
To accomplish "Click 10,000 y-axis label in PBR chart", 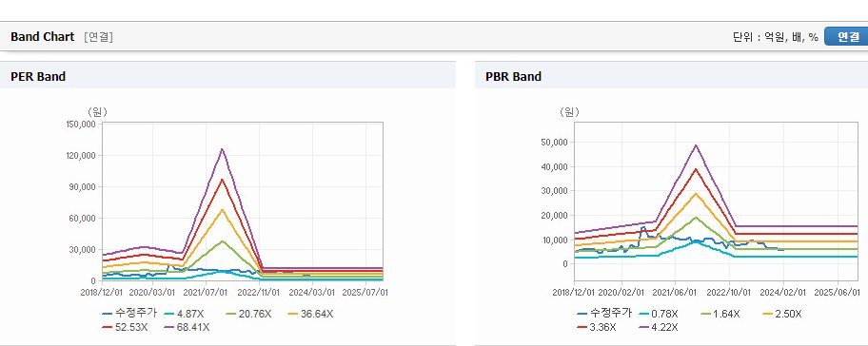I will pyautogui.click(x=556, y=240).
